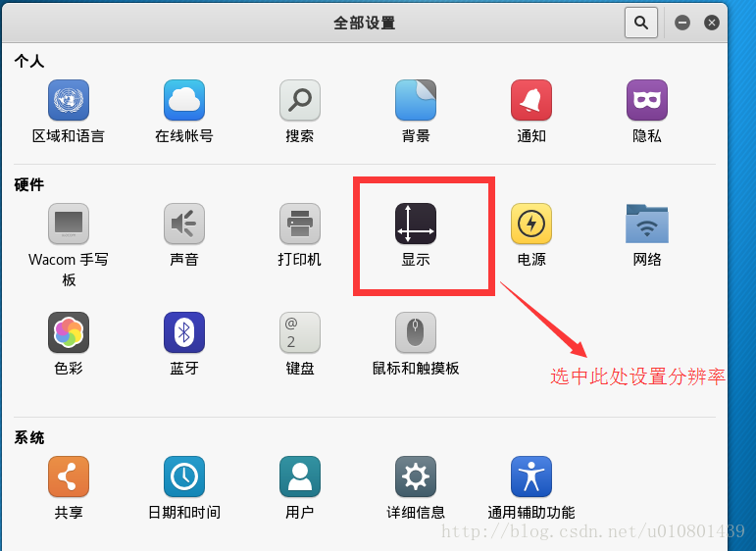The image size is (756, 551).
Task: Open Privacy (隐私) mask icon
Action: pyautogui.click(x=647, y=100)
